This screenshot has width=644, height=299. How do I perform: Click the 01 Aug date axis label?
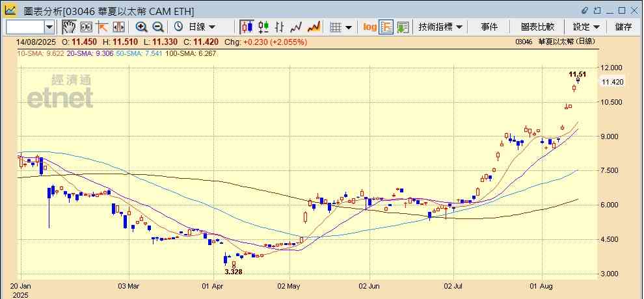pyautogui.click(x=542, y=286)
